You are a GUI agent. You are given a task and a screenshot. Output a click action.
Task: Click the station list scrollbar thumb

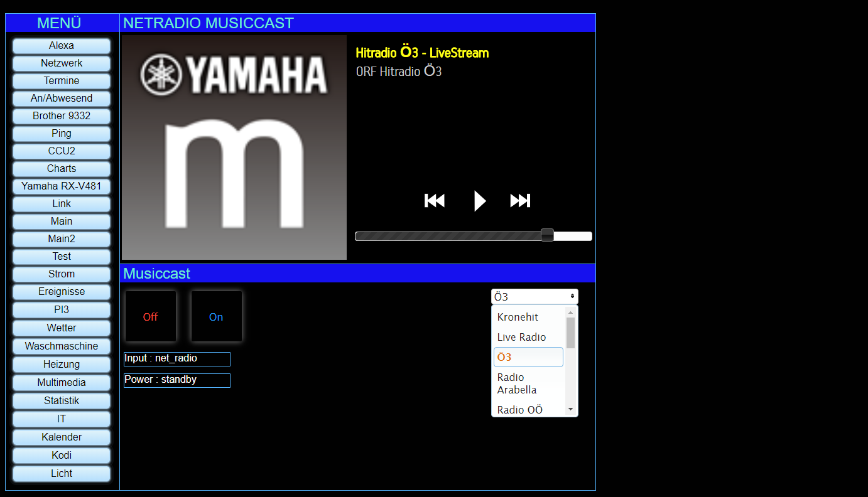coord(570,333)
